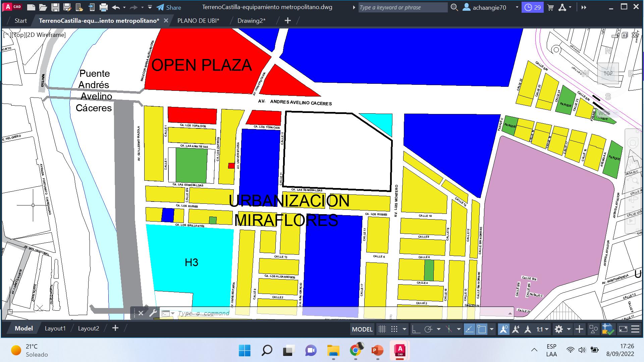644x362 pixels.
Task: Switch to PLANO DE UBI* tab
Action: [198, 21]
